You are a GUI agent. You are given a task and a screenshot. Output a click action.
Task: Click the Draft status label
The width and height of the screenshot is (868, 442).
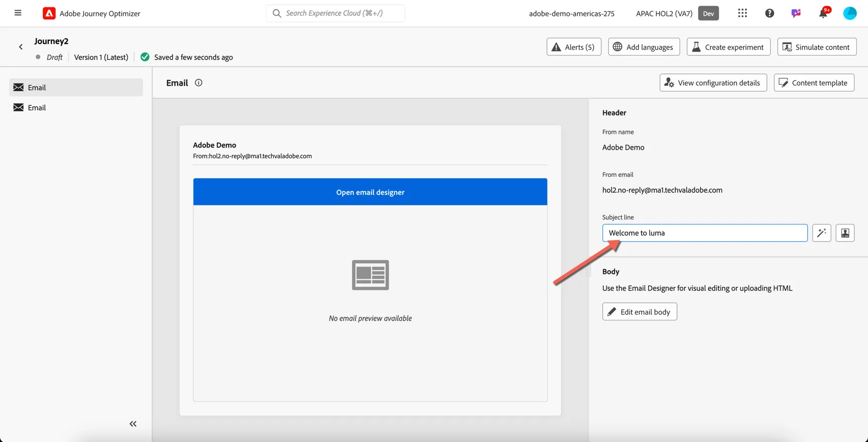pyautogui.click(x=54, y=57)
